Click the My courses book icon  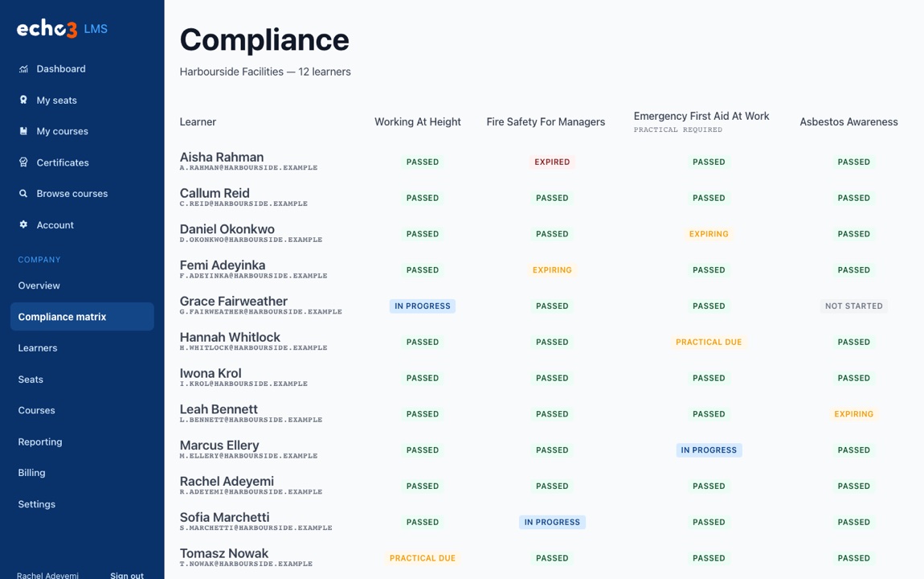(23, 131)
